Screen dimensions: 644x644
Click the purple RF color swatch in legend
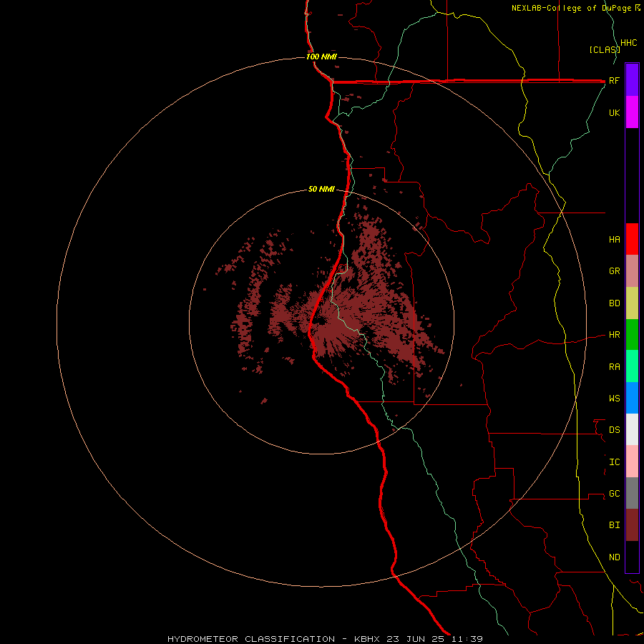pos(632,80)
